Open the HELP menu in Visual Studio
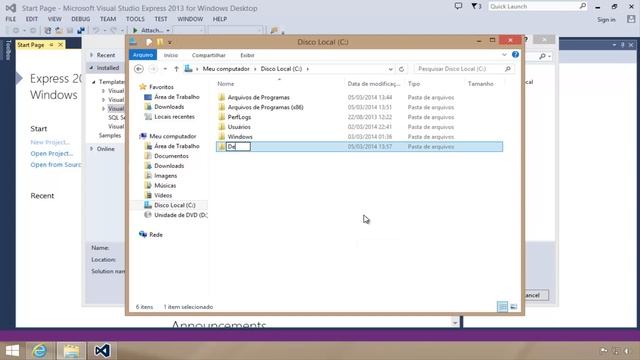640x360 pixels. click(x=220, y=19)
